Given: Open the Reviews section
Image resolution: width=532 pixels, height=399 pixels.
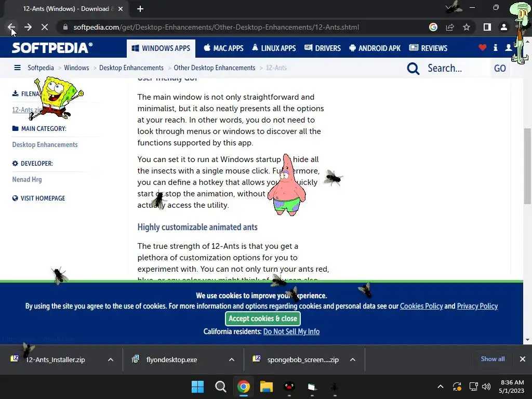Looking at the screenshot, I should tap(428, 48).
